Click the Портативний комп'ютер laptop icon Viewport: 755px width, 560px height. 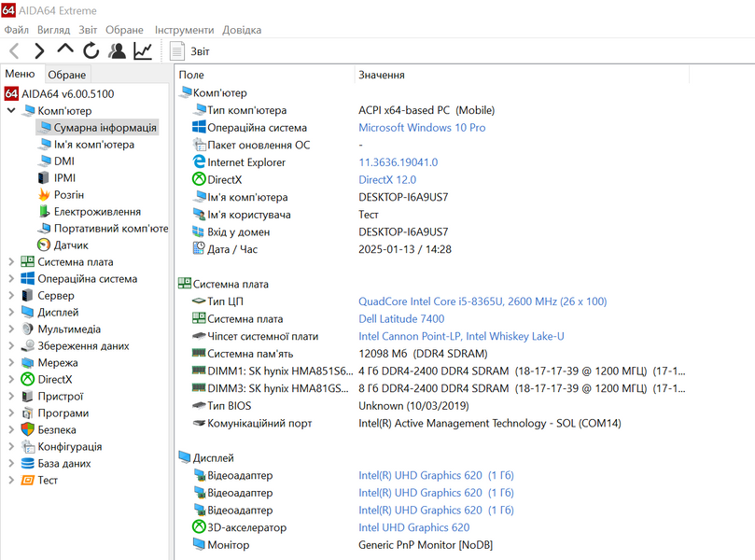[x=44, y=228]
